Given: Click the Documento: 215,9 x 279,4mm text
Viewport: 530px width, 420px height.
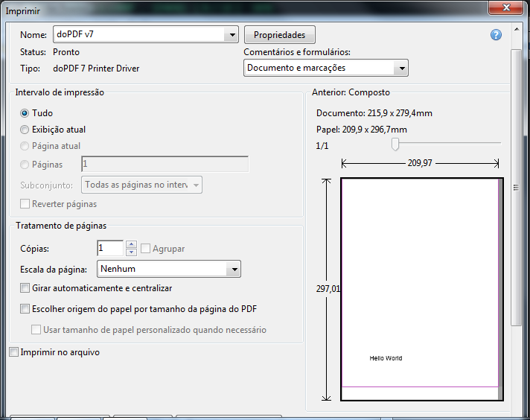Looking at the screenshot, I should coord(374,113).
